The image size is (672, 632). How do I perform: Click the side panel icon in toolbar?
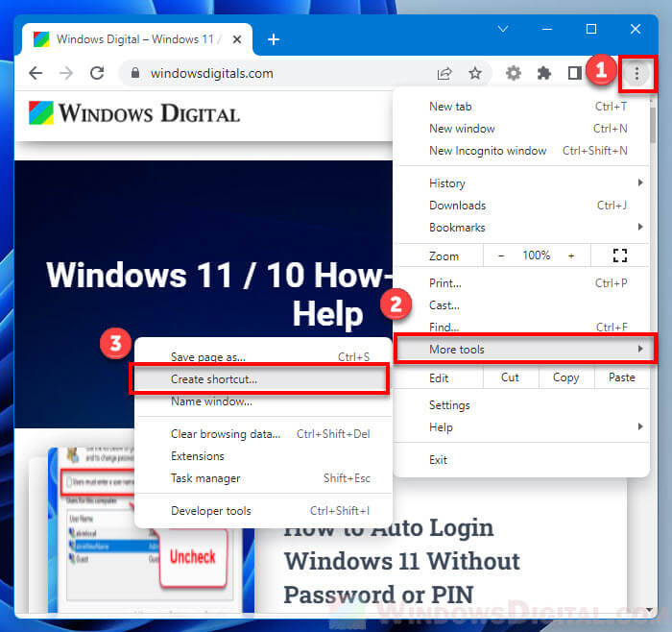click(574, 73)
